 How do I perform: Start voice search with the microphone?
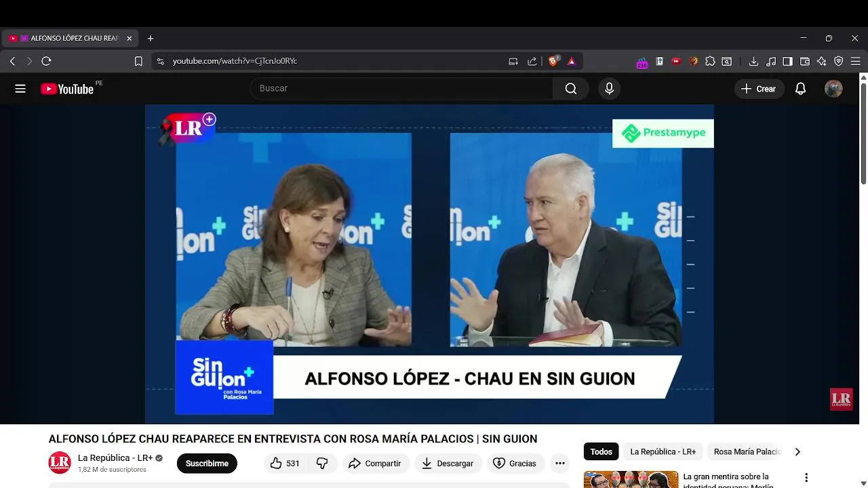(609, 89)
